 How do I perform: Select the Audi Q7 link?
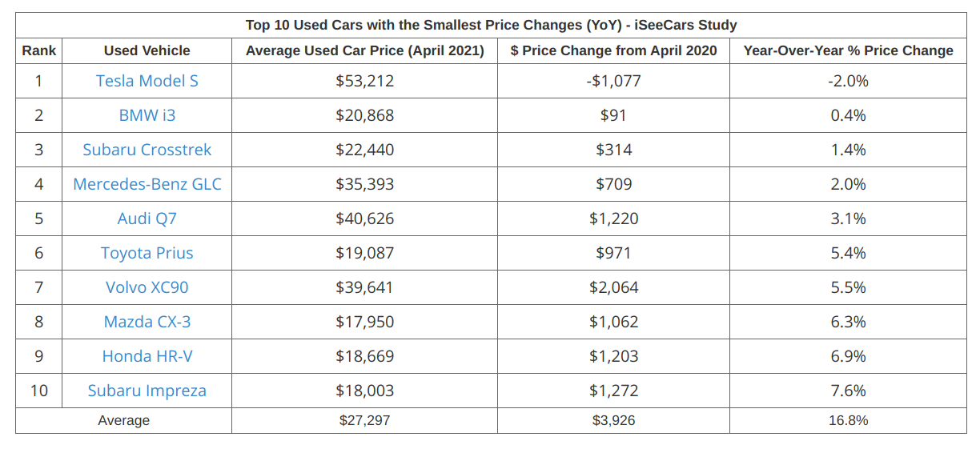coord(147,218)
